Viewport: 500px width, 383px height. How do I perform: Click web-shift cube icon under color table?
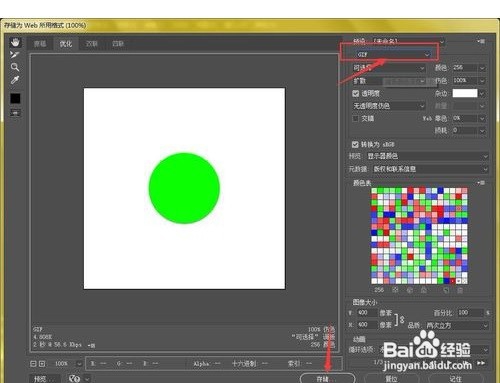tap(410, 290)
